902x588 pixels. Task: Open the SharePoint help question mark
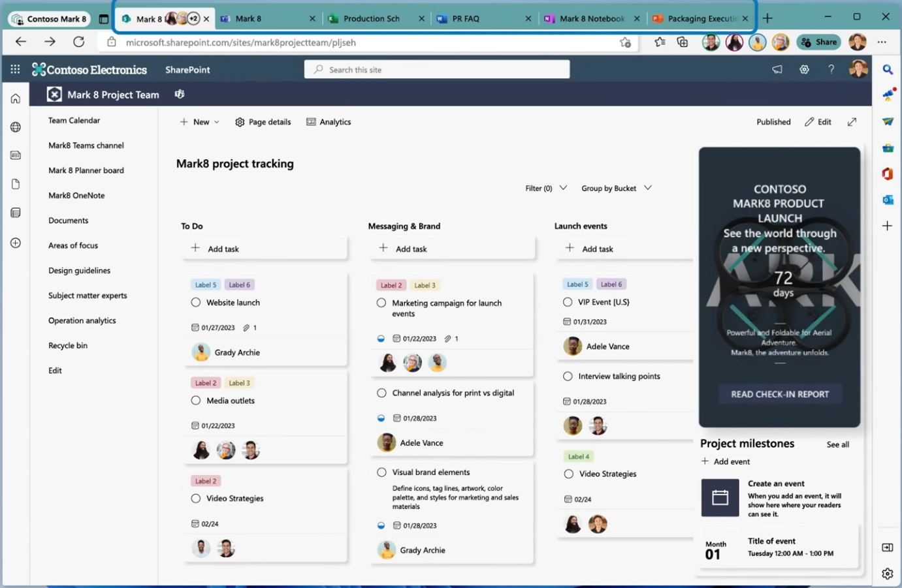tap(831, 69)
